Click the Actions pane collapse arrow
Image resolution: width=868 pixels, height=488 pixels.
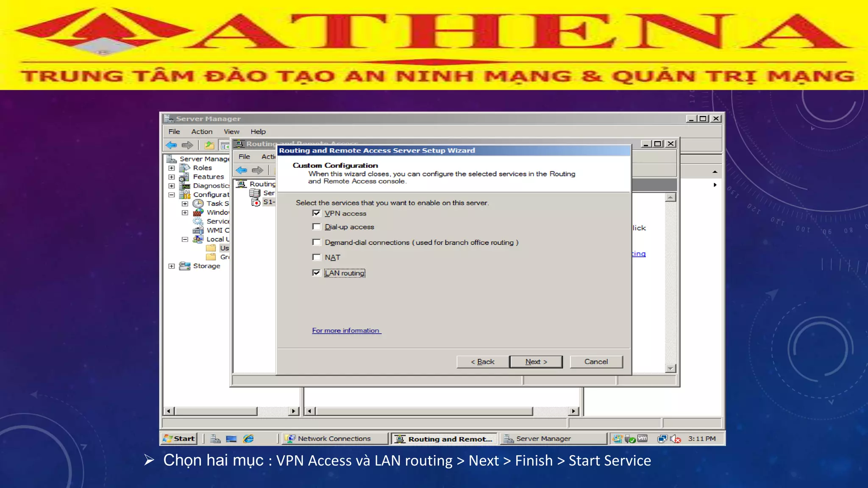715,172
